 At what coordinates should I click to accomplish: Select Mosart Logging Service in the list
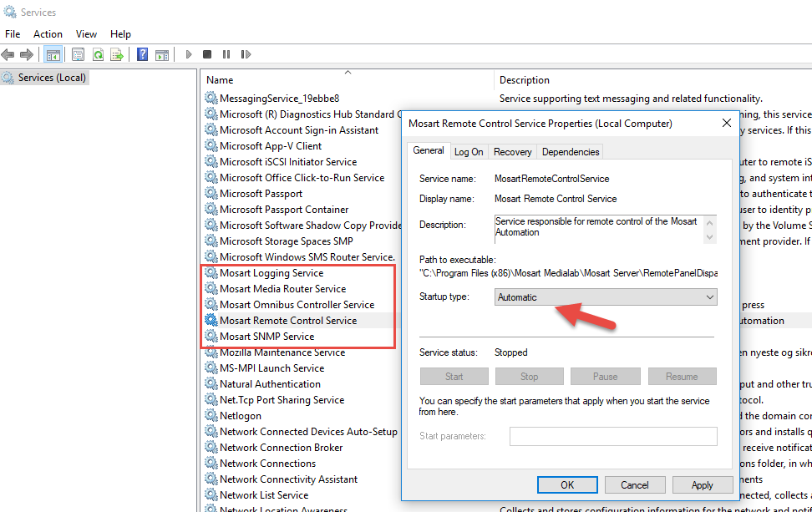point(271,273)
